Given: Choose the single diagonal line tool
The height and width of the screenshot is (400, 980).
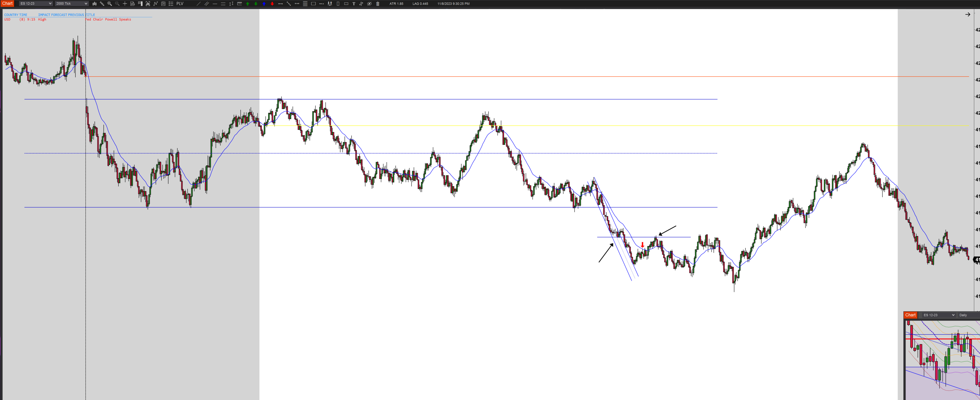Looking at the screenshot, I should [199, 4].
